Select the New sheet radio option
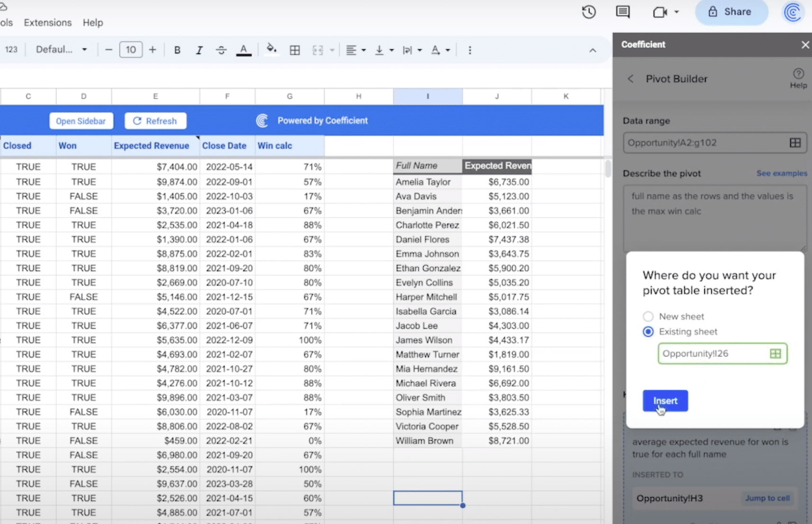The width and height of the screenshot is (812, 524). click(x=648, y=317)
